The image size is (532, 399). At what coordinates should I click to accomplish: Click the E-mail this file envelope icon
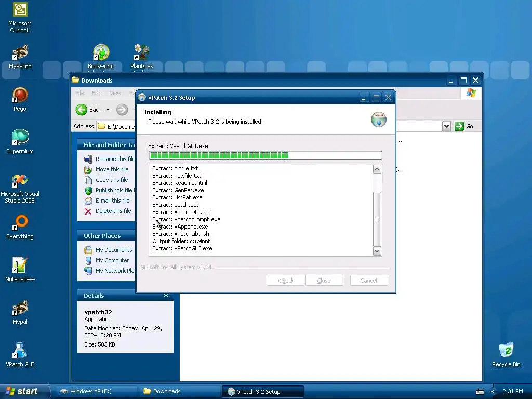tap(88, 201)
